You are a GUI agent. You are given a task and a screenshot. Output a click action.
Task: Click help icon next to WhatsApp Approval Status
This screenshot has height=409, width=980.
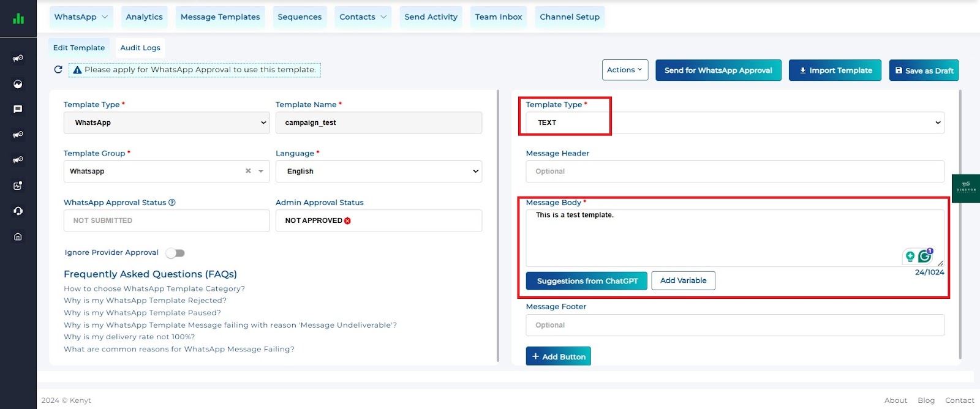172,203
